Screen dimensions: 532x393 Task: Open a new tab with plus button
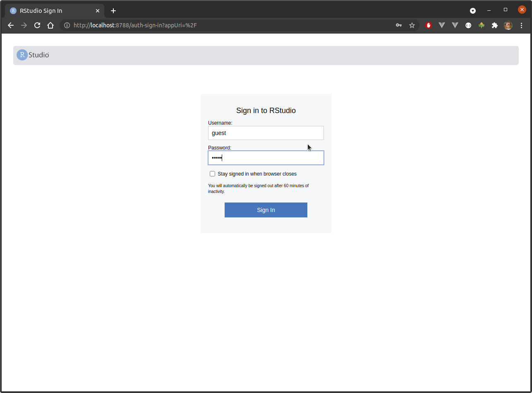113,11
